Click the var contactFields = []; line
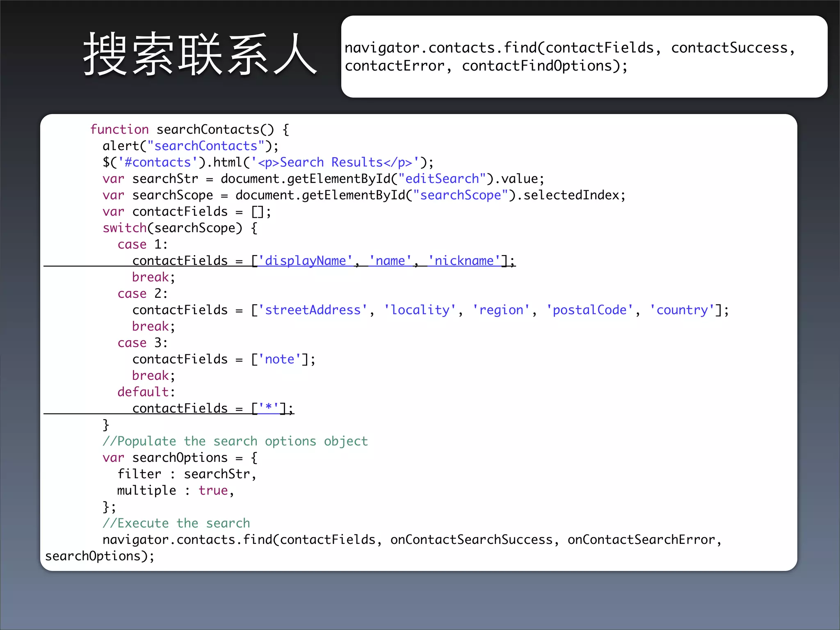Screen dimensions: 840x630 click(187, 212)
